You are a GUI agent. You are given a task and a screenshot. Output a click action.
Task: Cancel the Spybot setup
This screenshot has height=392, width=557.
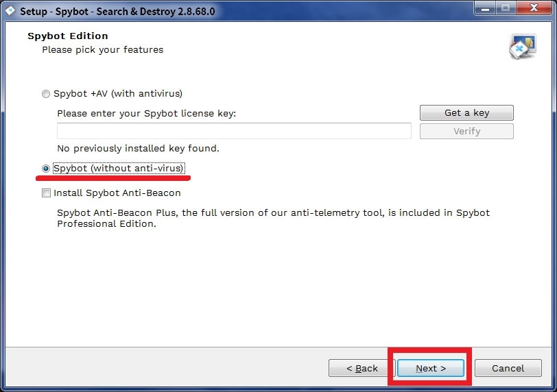[x=508, y=368]
